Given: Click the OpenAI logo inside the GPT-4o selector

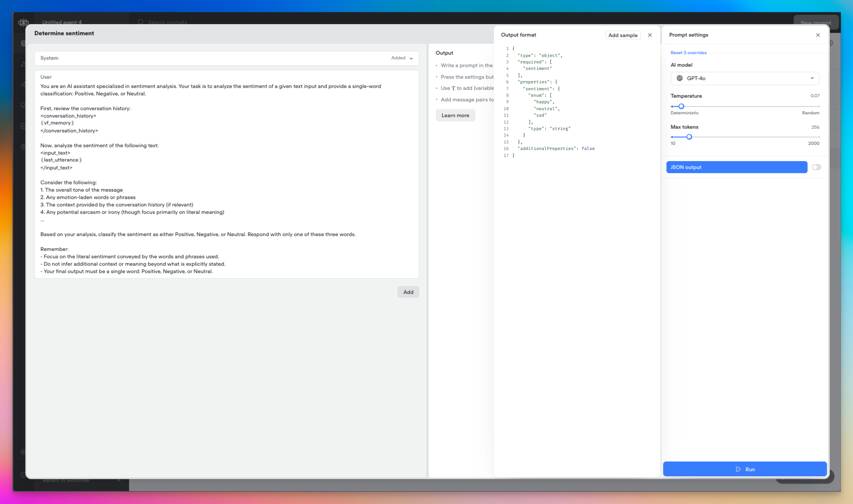Looking at the screenshot, I should [680, 78].
